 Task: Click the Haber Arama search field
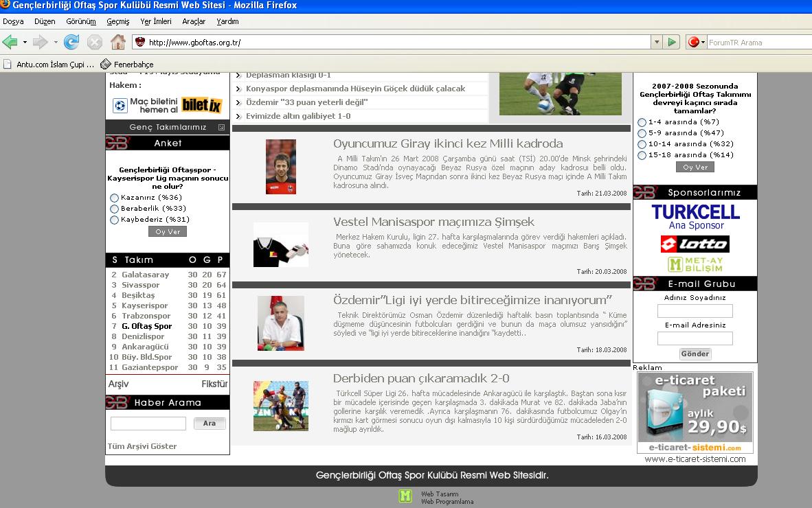tap(148, 424)
